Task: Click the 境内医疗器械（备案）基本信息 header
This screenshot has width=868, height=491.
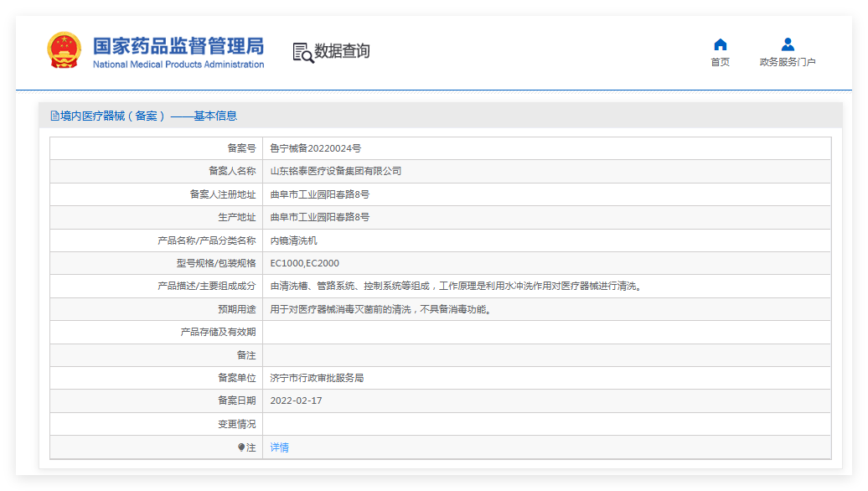Action: (147, 115)
